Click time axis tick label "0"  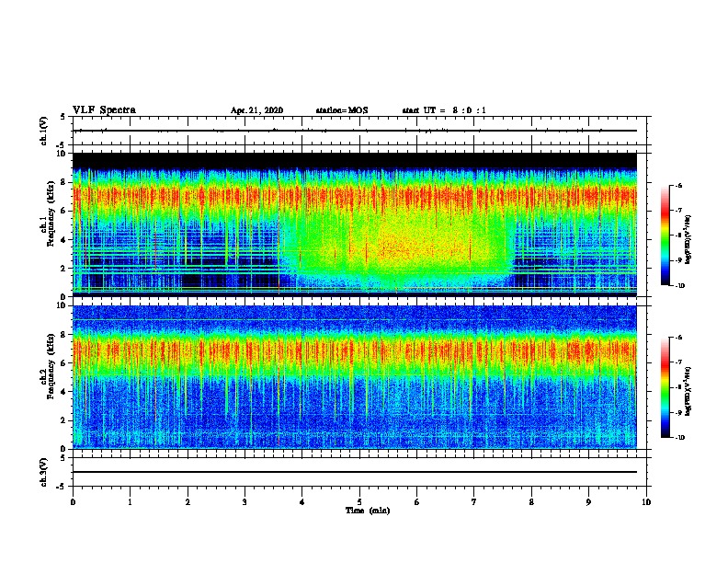[x=73, y=502]
